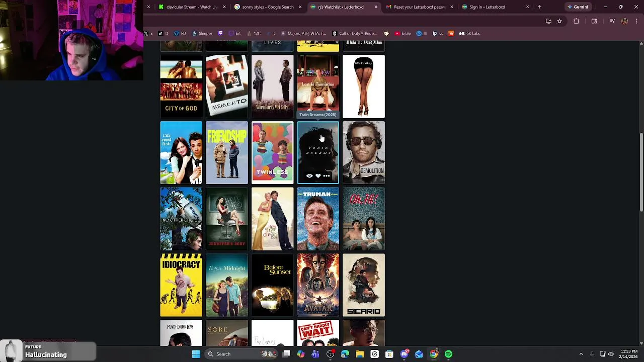The height and width of the screenshot is (362, 644).
Task: Open the Majors, ATP, WTA bookmark
Action: coord(303,34)
